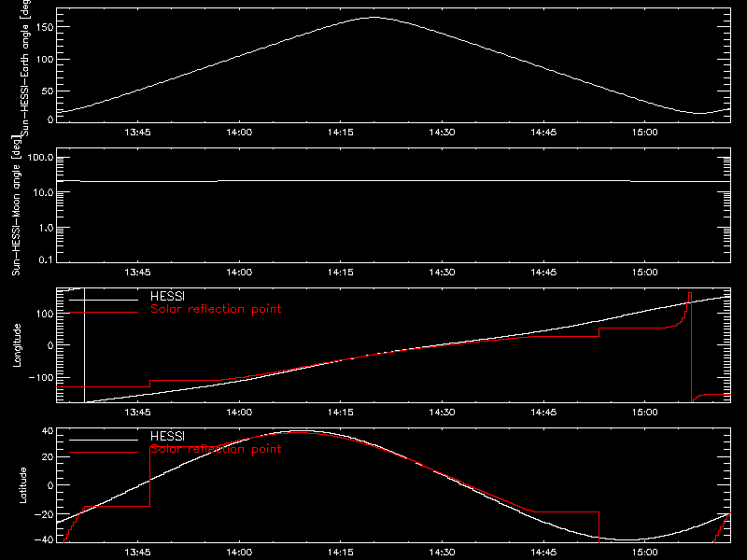The width and height of the screenshot is (747, 560).
Task: Click 14:15 time label under Longitude plot
Action: [341, 413]
